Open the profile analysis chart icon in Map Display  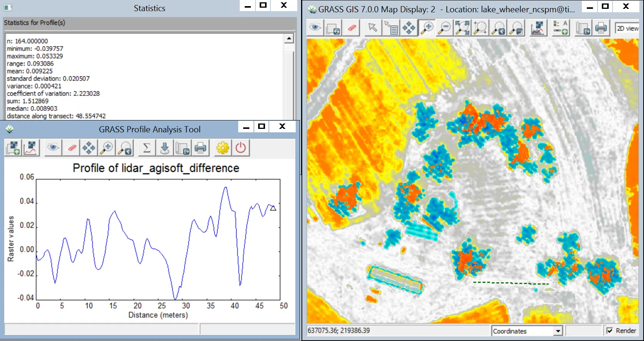tap(538, 28)
